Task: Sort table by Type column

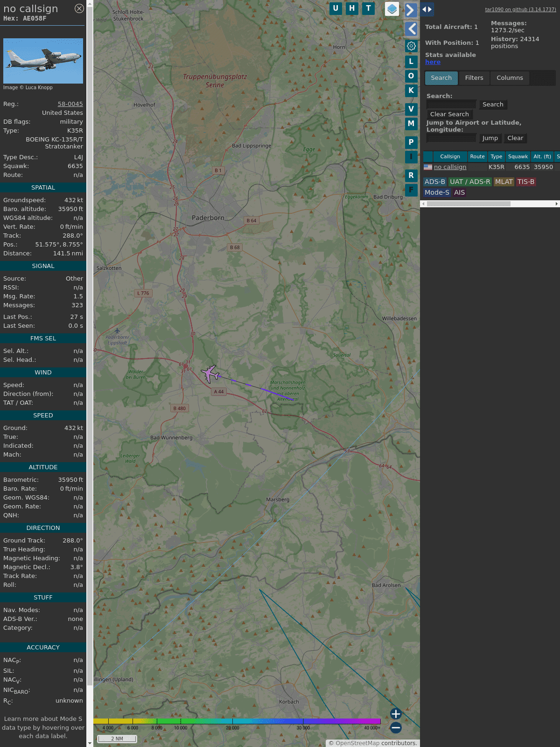Action: click(x=497, y=157)
